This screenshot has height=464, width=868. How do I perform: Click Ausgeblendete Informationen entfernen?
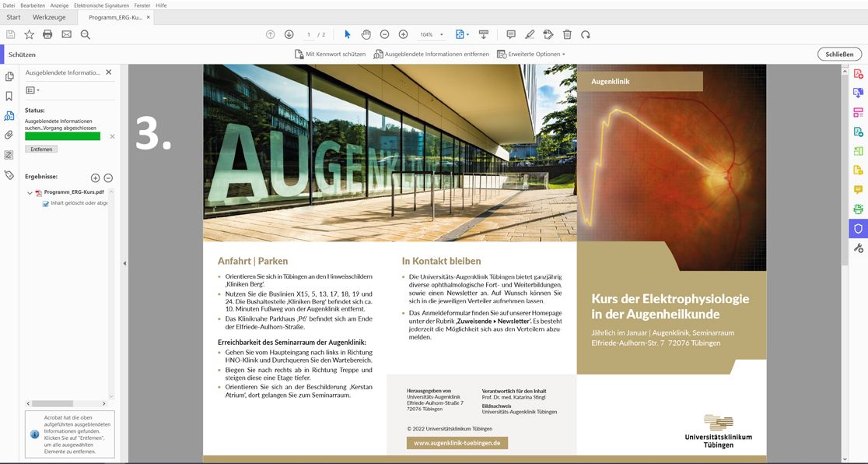click(431, 54)
